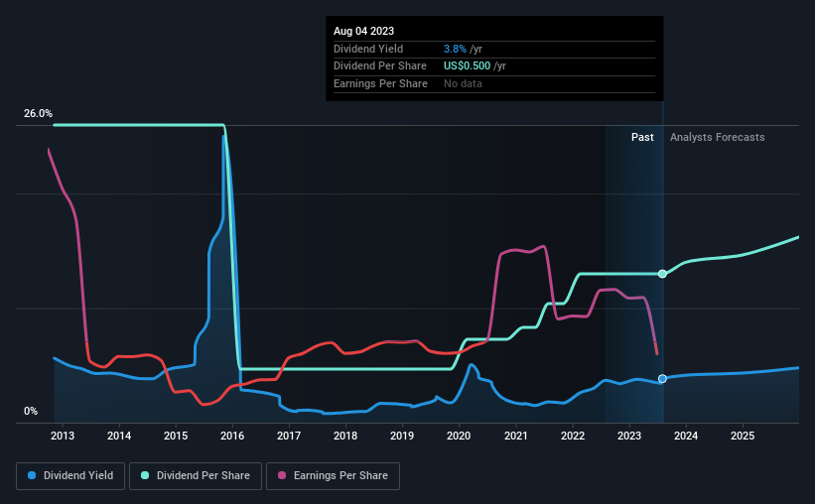Click the 2024 x-axis label
The width and height of the screenshot is (815, 504).
(686, 436)
